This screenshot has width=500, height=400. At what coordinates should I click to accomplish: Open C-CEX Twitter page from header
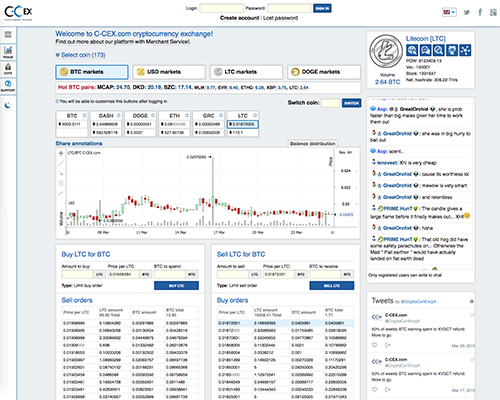coord(467,12)
